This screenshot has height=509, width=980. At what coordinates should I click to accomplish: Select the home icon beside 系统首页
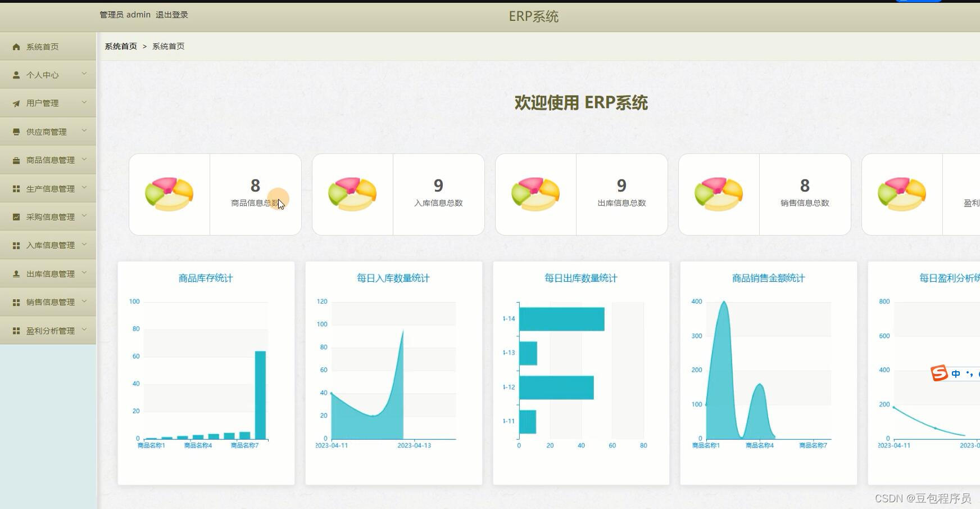pyautogui.click(x=16, y=47)
